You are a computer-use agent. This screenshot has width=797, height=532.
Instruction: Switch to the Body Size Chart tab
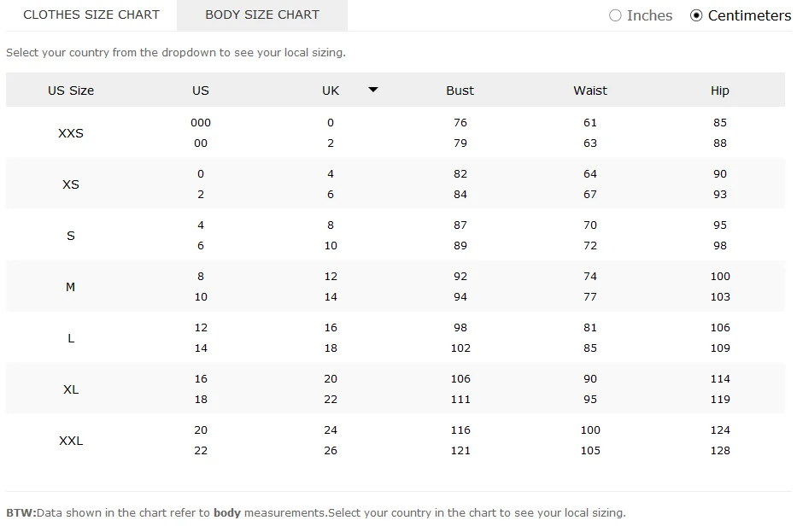262,15
